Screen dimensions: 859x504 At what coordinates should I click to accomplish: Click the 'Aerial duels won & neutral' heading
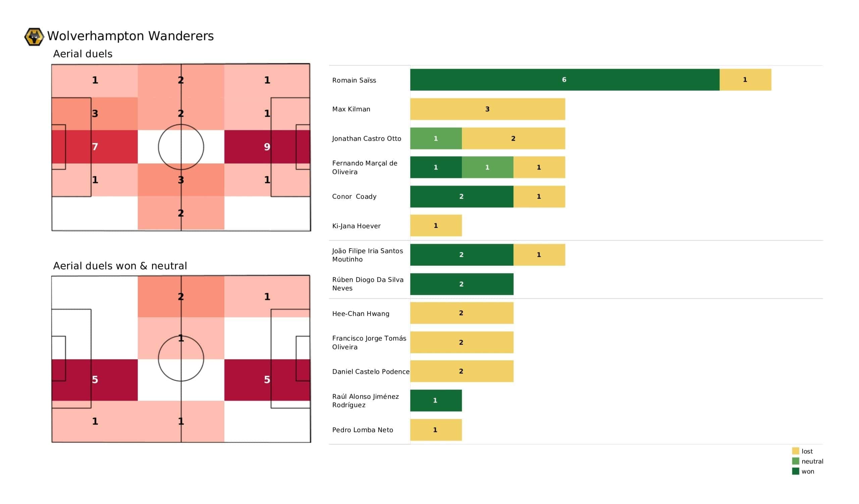point(120,266)
